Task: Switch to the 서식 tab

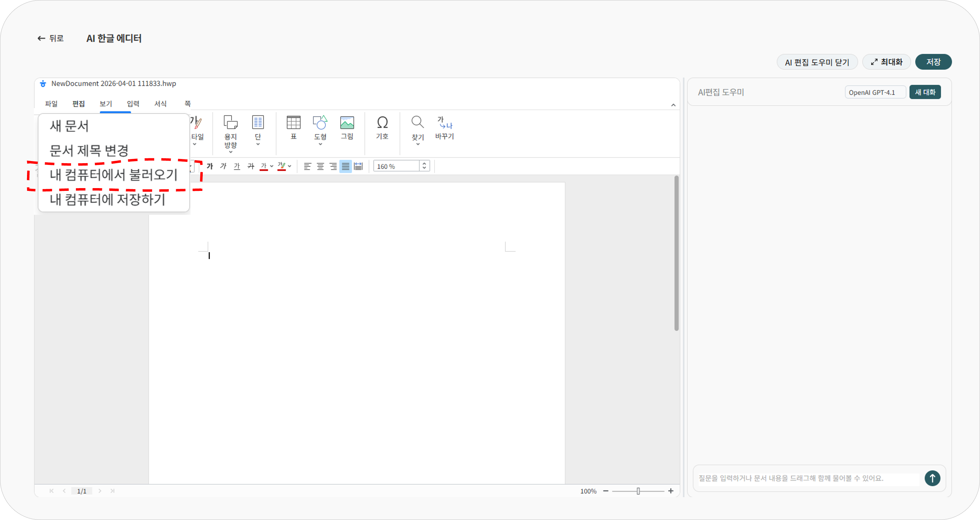Action: (160, 104)
